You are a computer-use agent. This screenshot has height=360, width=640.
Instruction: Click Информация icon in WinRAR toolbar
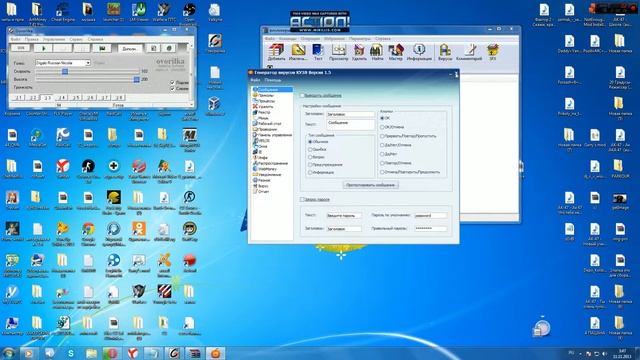(419, 53)
